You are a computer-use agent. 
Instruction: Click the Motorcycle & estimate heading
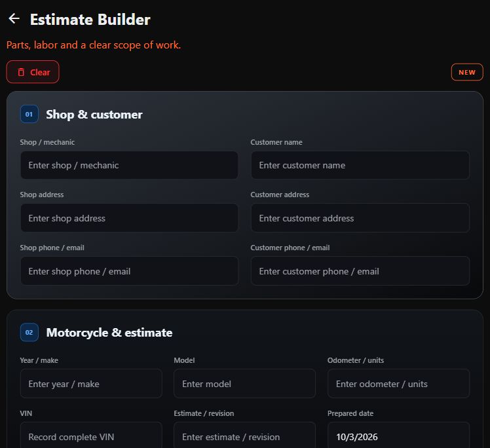(109, 333)
